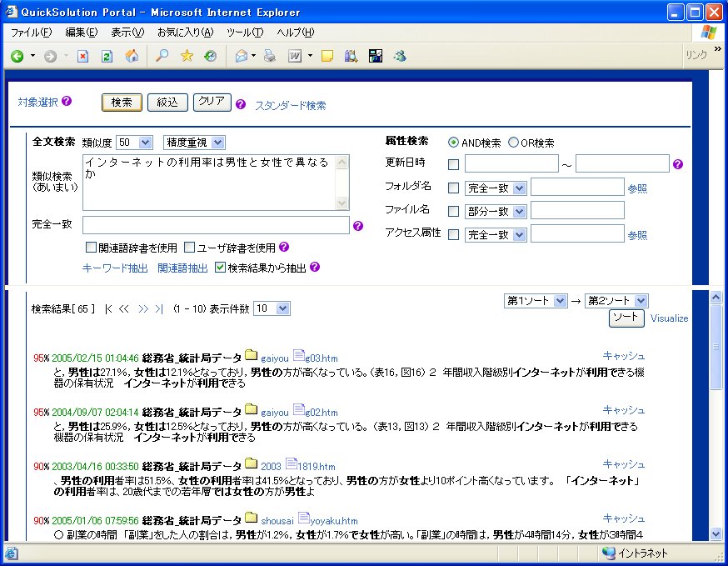This screenshot has height=566, width=728.
Task: Open the Research books icon
Action: click(x=351, y=56)
